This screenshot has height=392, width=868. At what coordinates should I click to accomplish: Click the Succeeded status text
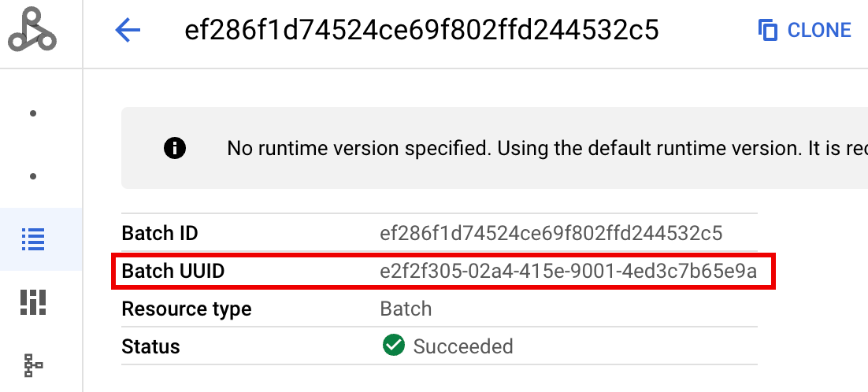pyautogui.click(x=463, y=346)
